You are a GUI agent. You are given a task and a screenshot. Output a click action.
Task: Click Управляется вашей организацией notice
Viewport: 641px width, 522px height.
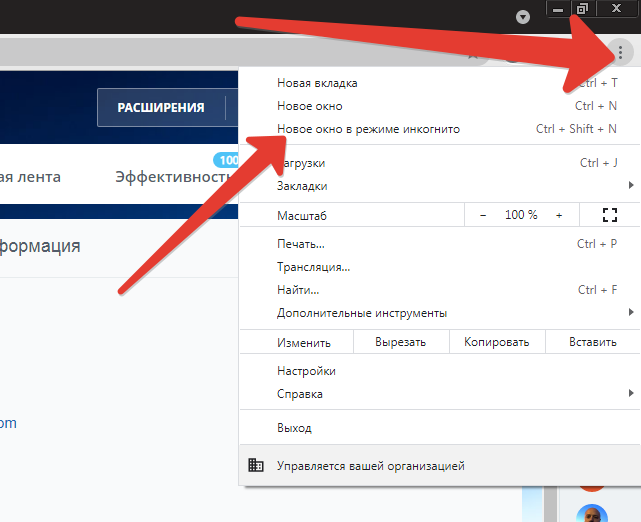[370, 465]
